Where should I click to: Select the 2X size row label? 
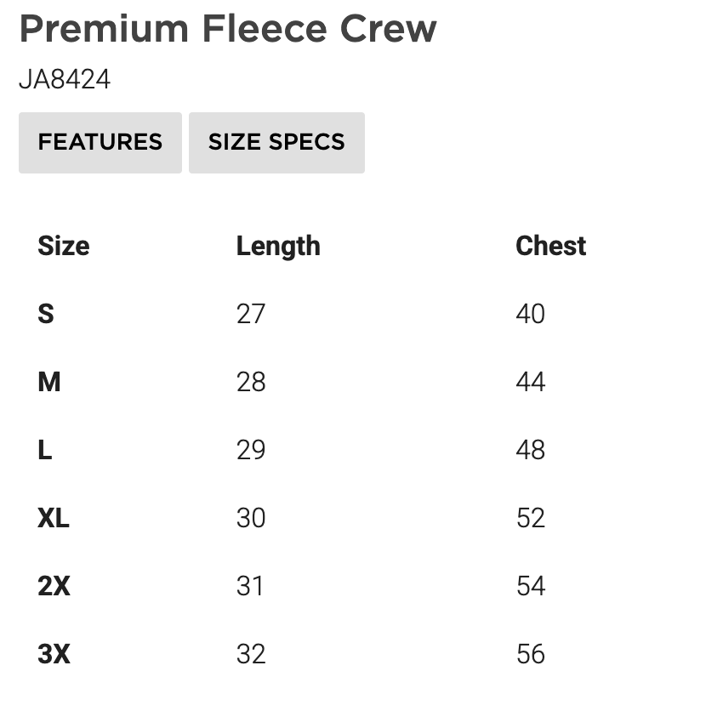(x=54, y=586)
